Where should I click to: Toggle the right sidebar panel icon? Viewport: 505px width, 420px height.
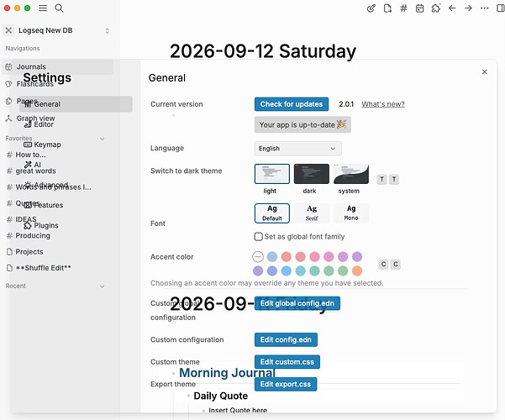tap(501, 8)
